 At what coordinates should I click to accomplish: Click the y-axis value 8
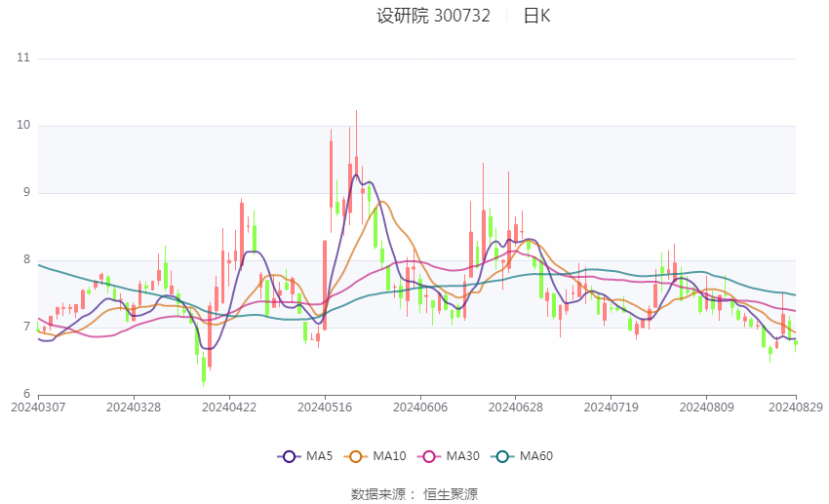click(x=27, y=259)
